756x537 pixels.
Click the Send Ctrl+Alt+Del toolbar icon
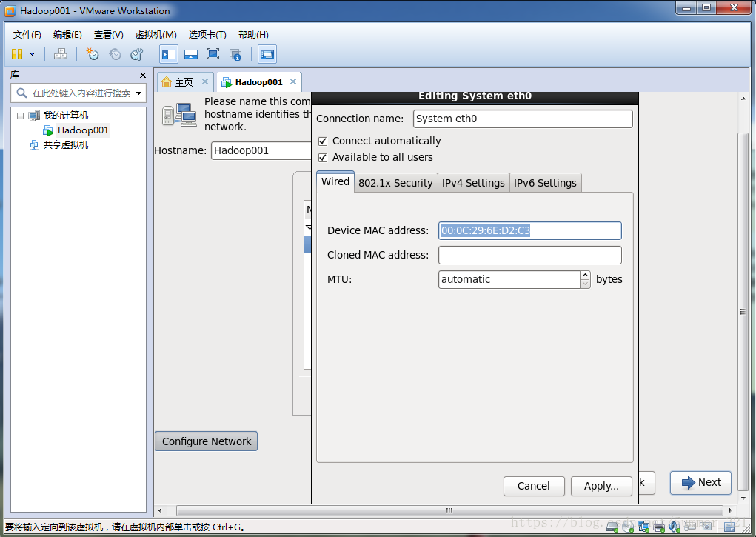pos(61,54)
